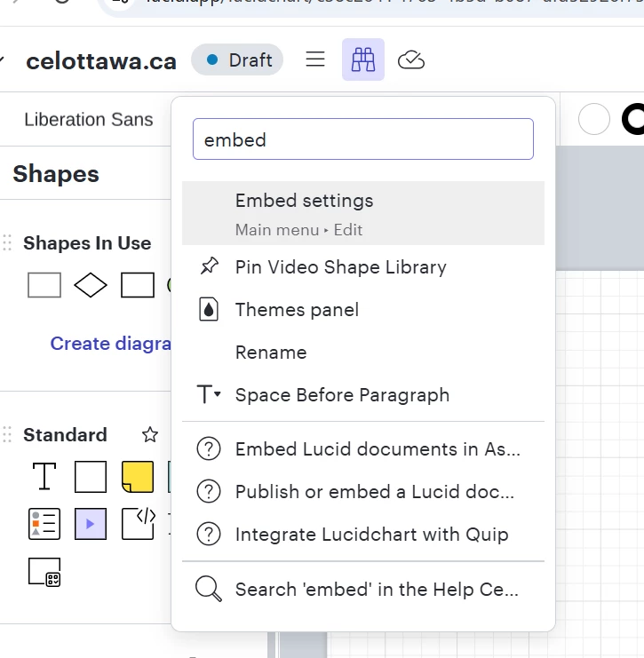Select the purple video play shape
This screenshot has width=644, height=658.
pyautogui.click(x=91, y=524)
